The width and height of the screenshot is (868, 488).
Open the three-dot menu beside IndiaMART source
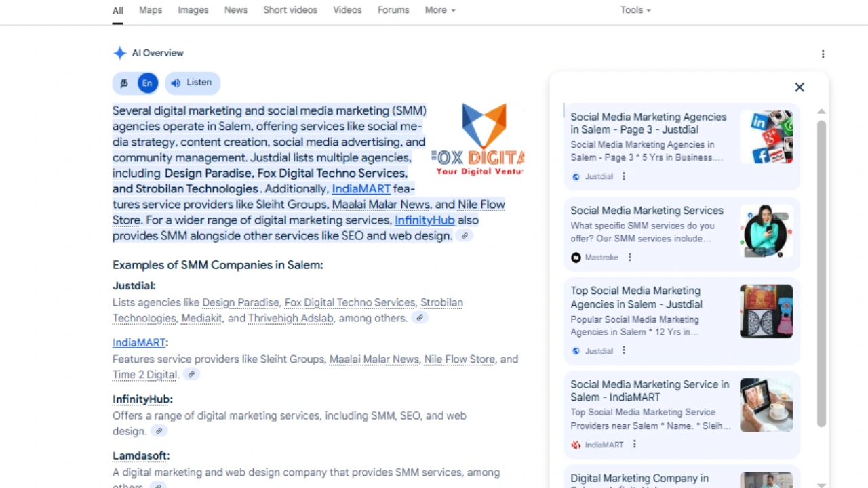coord(635,445)
